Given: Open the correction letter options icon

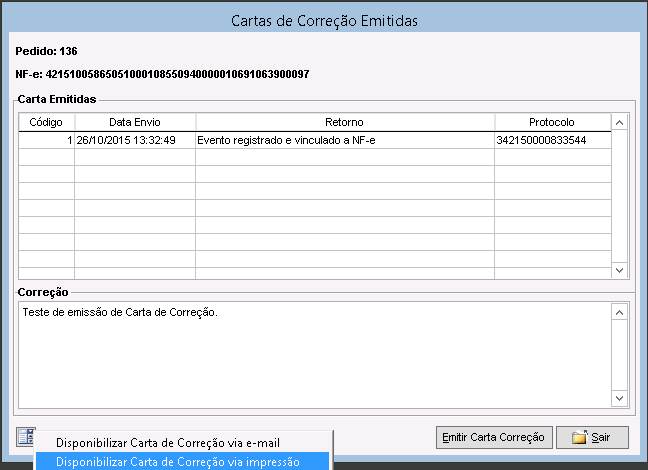Looking at the screenshot, I should pyautogui.click(x=26, y=437).
